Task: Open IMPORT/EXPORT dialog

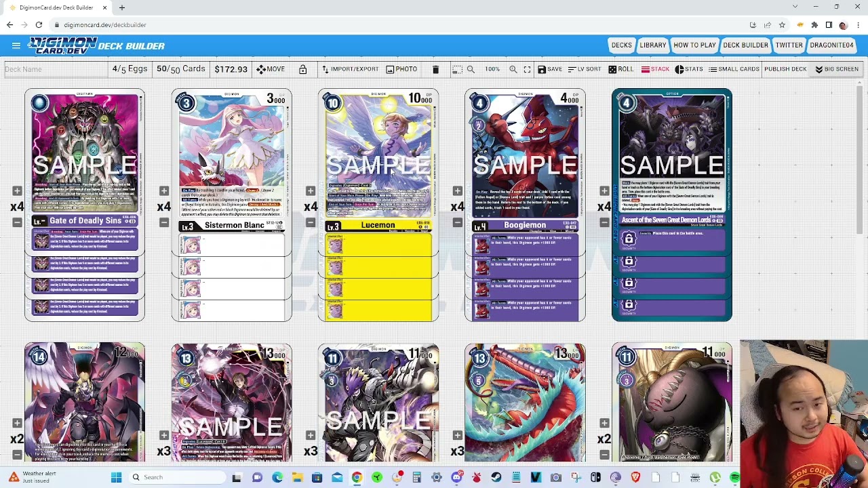Action: click(350, 69)
